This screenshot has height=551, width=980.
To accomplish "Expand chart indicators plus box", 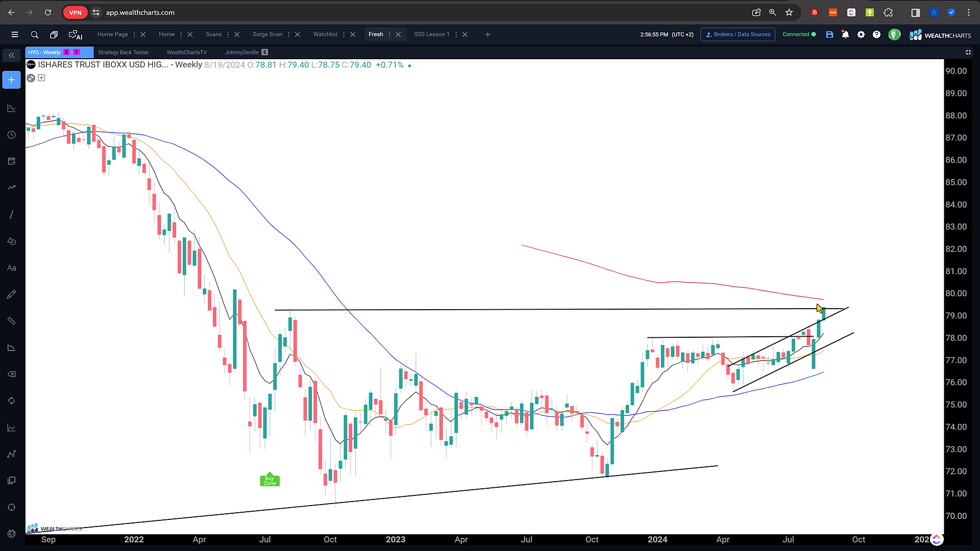I will coord(41,78).
